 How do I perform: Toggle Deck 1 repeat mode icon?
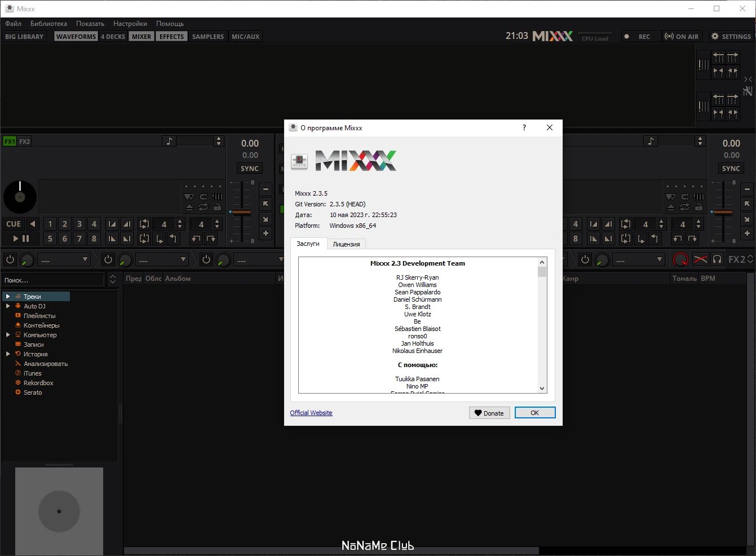[x=203, y=207]
